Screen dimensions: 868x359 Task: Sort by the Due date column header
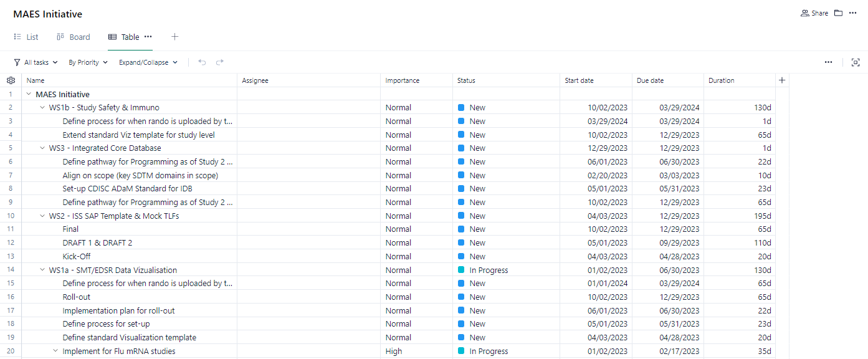(x=650, y=80)
